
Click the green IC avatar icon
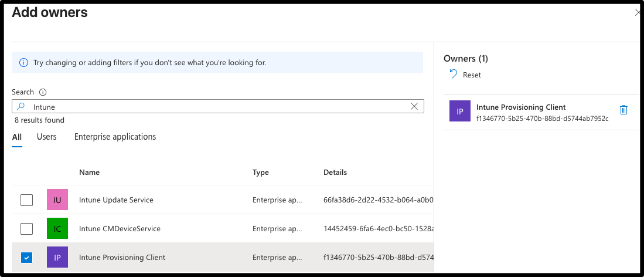point(57,228)
